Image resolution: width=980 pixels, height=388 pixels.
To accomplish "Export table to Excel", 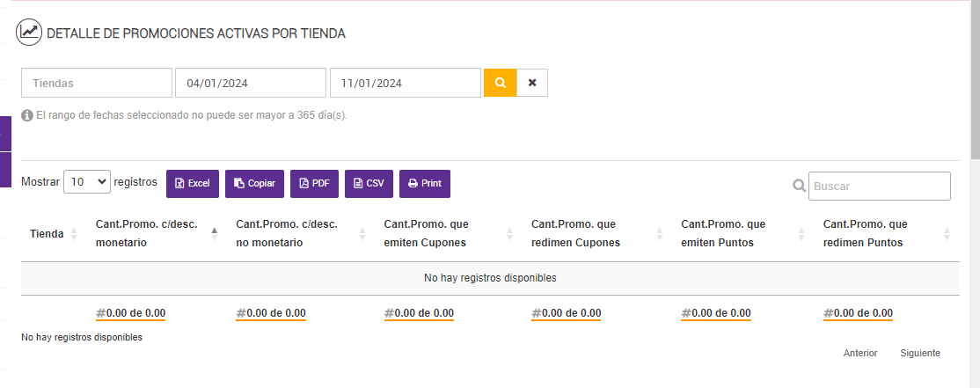I will point(193,184).
